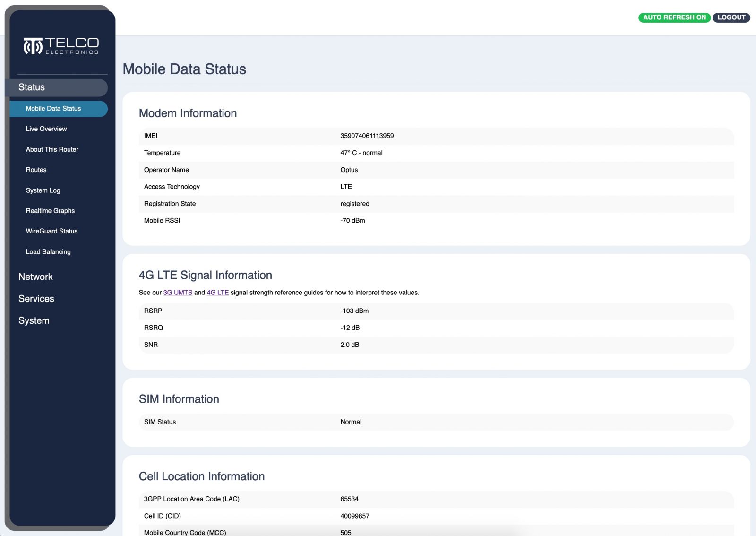This screenshot has height=536, width=756.
Task: Click the RSRP value -103 dBm
Action: pos(354,311)
